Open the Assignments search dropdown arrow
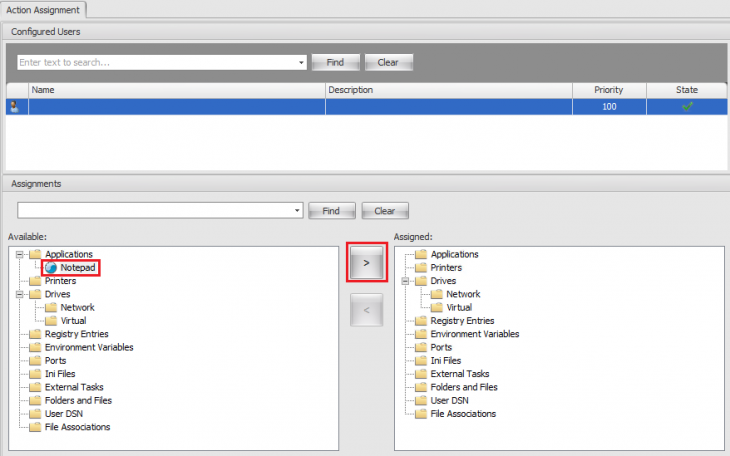The image size is (730, 456). (297, 211)
